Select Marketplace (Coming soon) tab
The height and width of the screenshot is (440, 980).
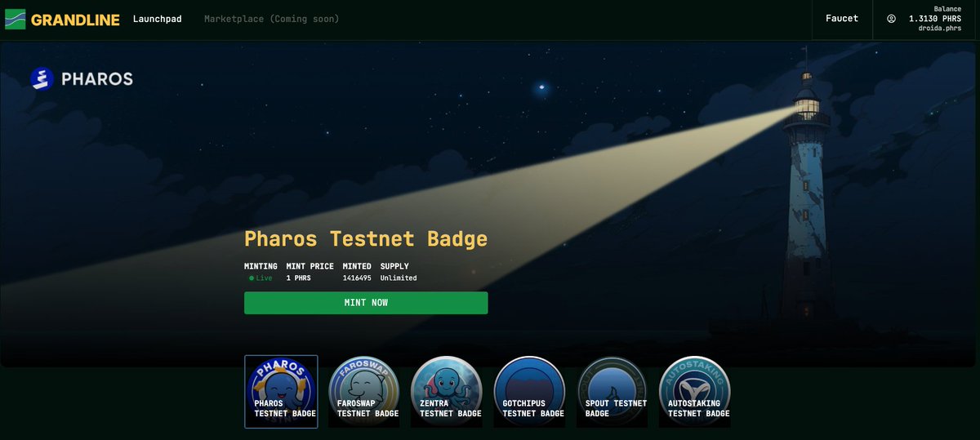tap(272, 19)
